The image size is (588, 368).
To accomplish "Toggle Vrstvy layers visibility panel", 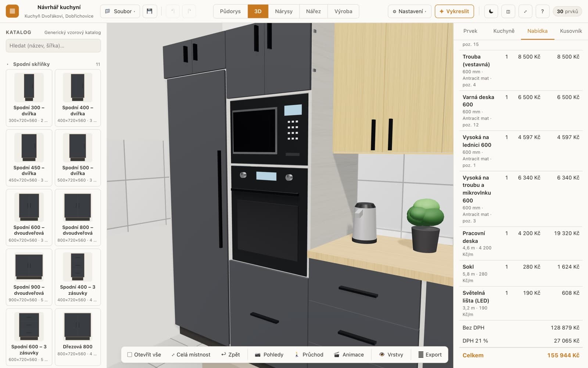I will tap(391, 355).
